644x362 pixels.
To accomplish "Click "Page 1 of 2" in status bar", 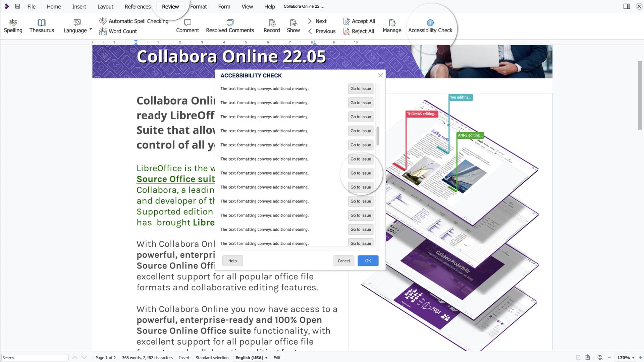I will [106, 358].
